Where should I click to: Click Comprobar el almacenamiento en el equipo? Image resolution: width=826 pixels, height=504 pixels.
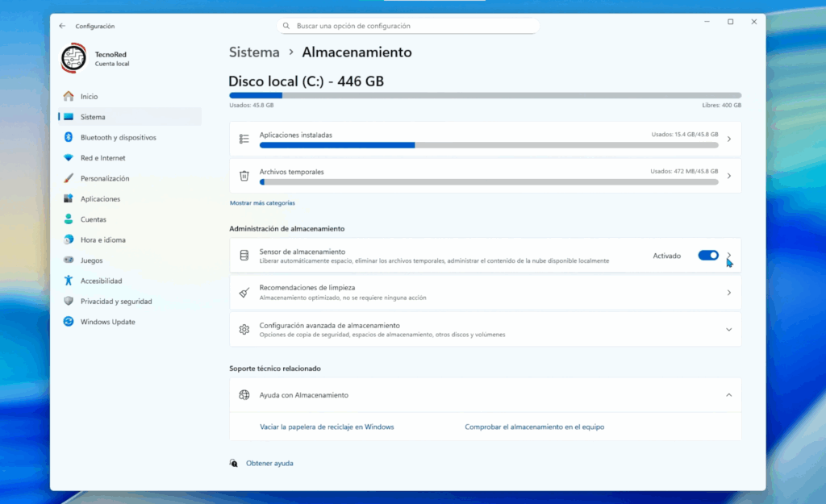[535, 427]
